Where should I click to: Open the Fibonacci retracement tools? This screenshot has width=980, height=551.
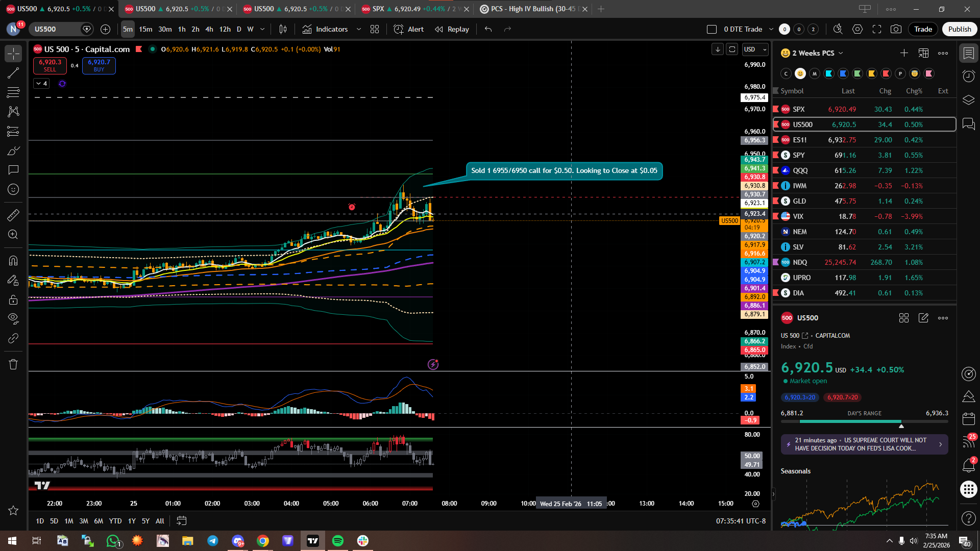pyautogui.click(x=13, y=92)
